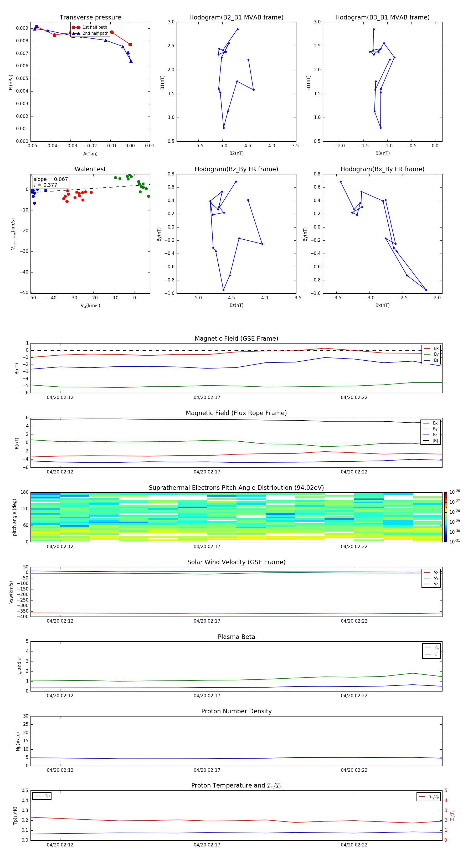Click the "Vz" legend entry in velocity plot
473x868 pixels.
pyautogui.click(x=431, y=584)
